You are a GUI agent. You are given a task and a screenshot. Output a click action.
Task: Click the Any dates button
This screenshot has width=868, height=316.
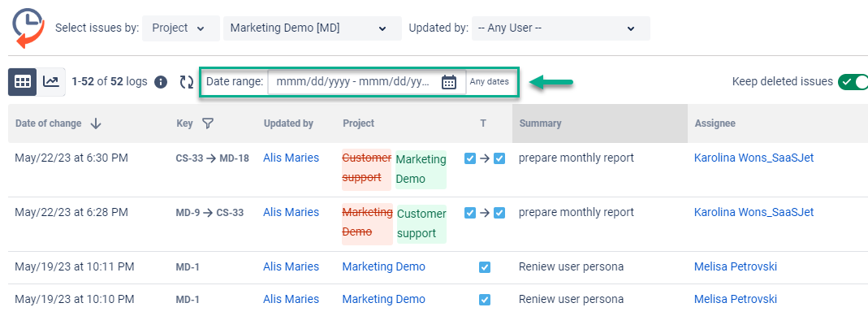(x=490, y=82)
